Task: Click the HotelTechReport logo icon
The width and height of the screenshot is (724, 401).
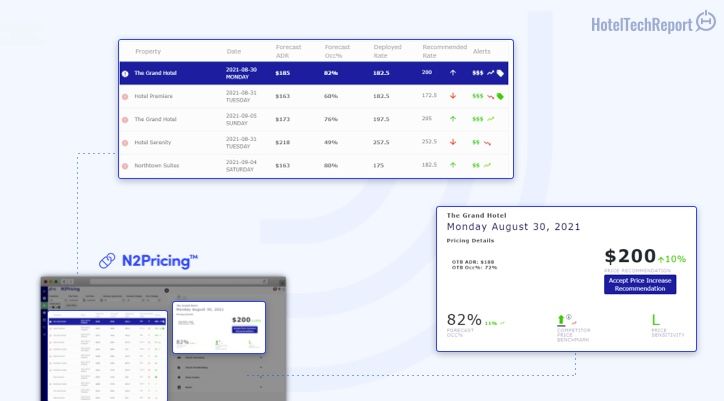Action: (706, 21)
